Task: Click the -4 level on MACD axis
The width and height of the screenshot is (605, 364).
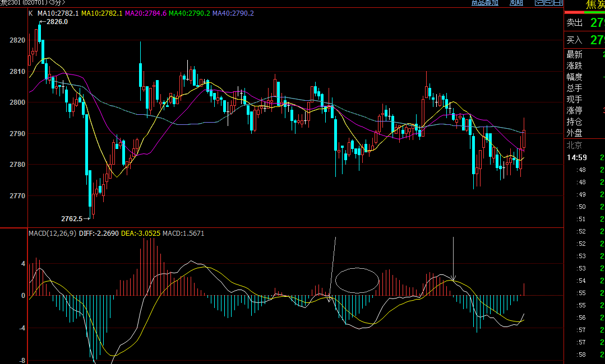Action: (x=22, y=328)
